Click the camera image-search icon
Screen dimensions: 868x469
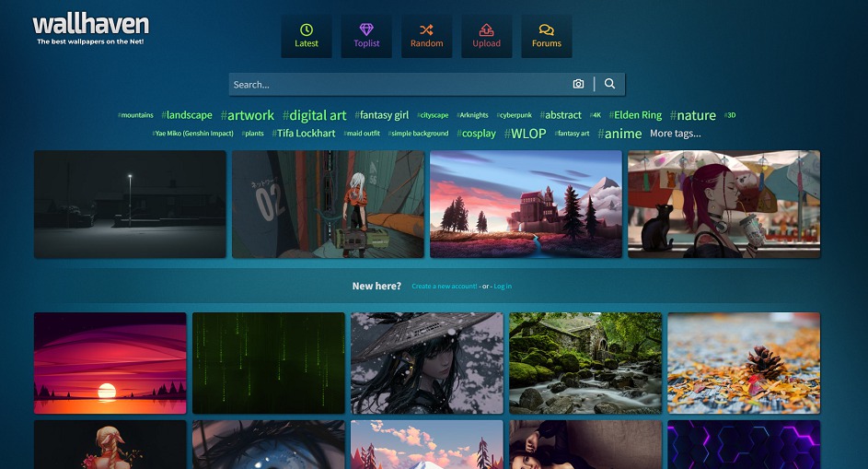coord(578,84)
